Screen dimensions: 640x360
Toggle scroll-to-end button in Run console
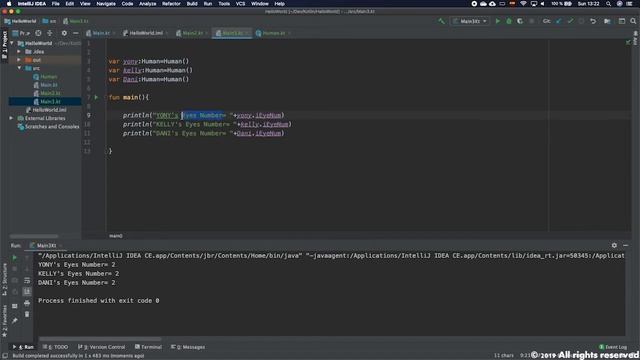(x=27, y=291)
